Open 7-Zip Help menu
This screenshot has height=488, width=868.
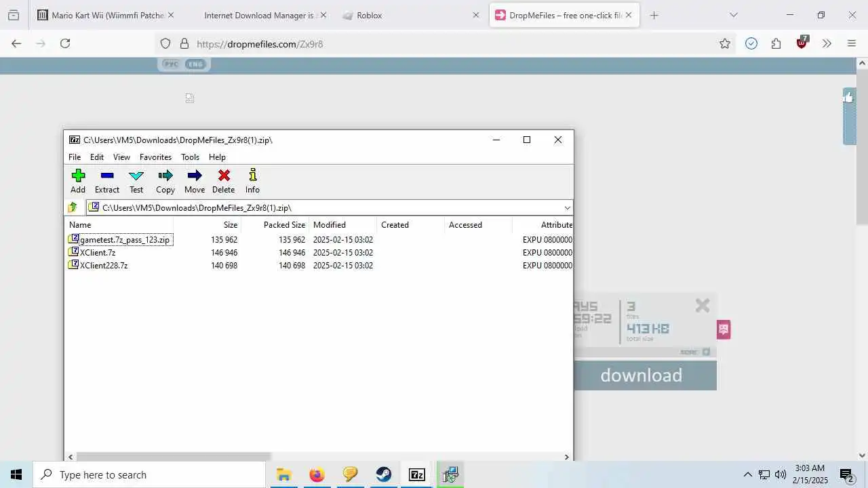217,157
